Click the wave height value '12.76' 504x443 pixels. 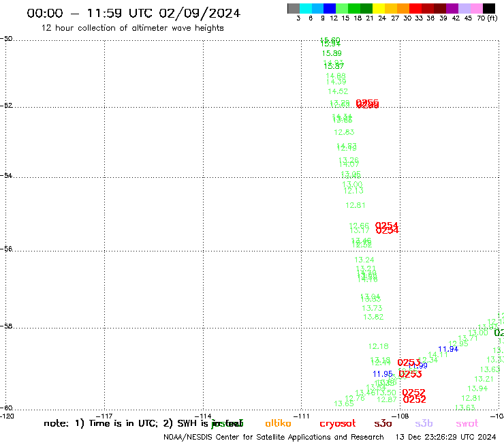355,398
